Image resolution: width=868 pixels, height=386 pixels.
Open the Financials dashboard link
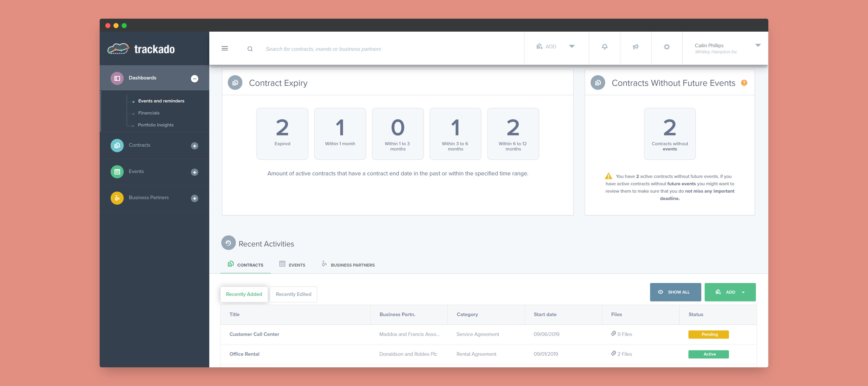[x=148, y=113]
